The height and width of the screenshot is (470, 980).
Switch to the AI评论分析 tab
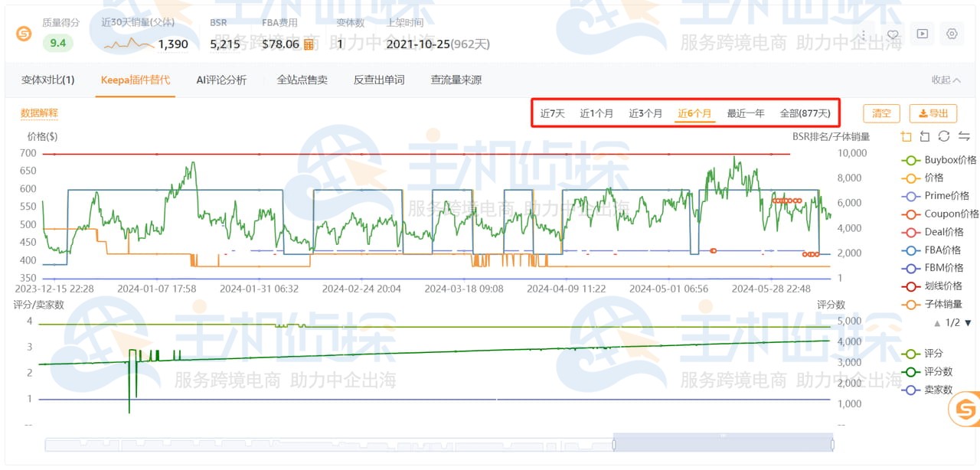click(x=222, y=80)
